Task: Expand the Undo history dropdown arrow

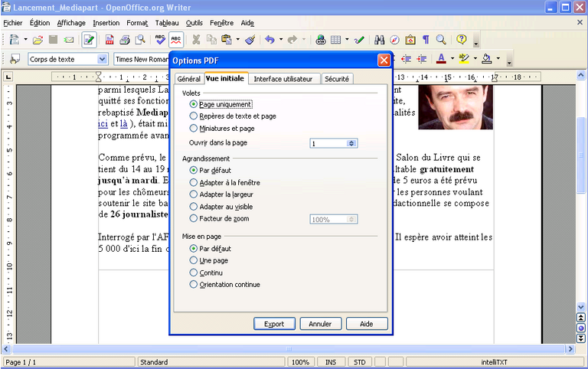Action: tap(281, 39)
